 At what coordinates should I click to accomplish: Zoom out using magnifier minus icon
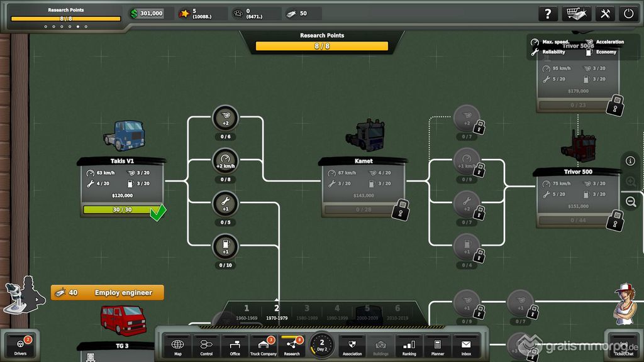631,202
